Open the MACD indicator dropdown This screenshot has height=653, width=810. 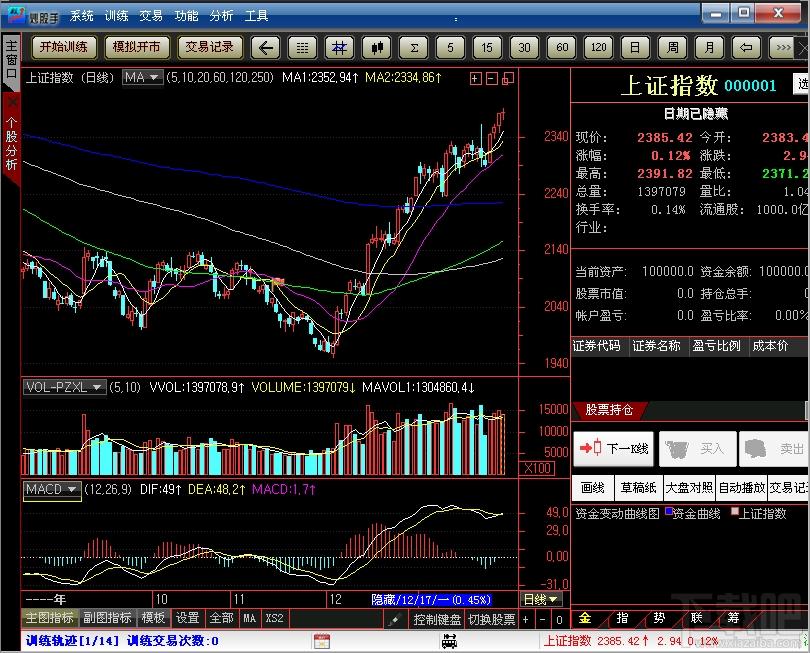tap(52, 489)
